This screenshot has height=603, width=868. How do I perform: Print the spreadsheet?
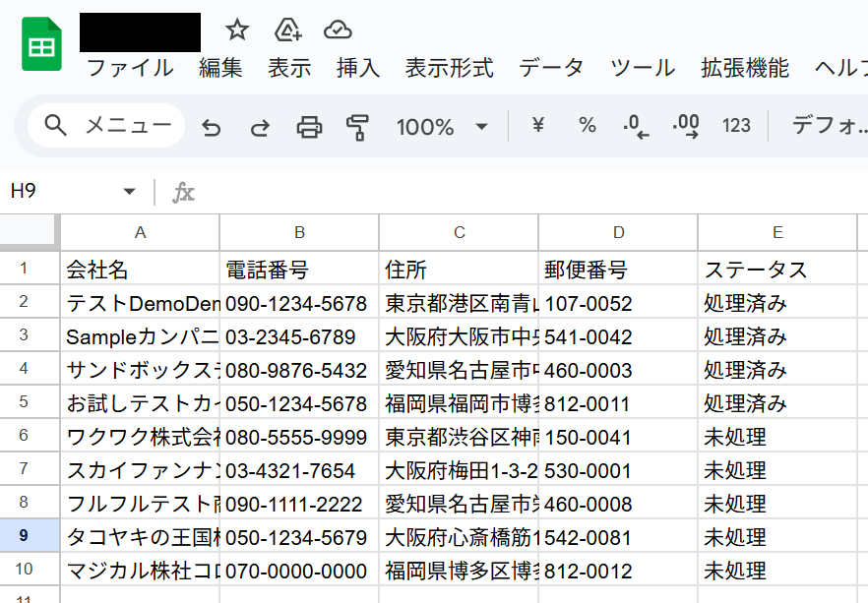pyautogui.click(x=309, y=127)
